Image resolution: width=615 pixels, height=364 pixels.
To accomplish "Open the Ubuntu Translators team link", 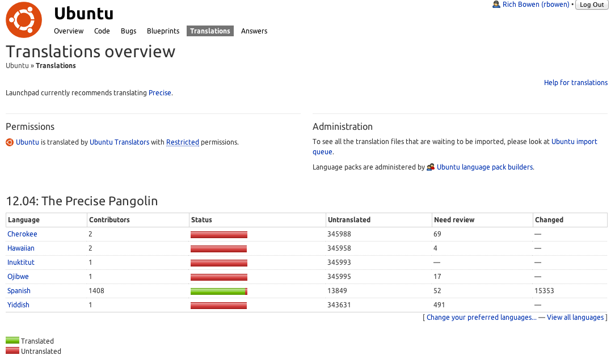I will point(119,142).
